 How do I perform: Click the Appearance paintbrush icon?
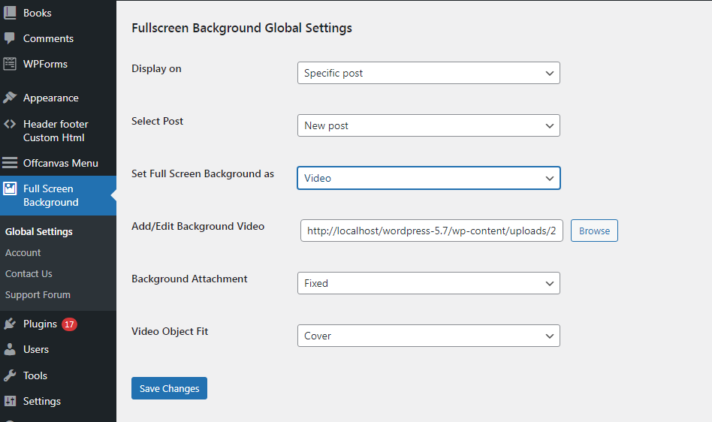pos(10,98)
